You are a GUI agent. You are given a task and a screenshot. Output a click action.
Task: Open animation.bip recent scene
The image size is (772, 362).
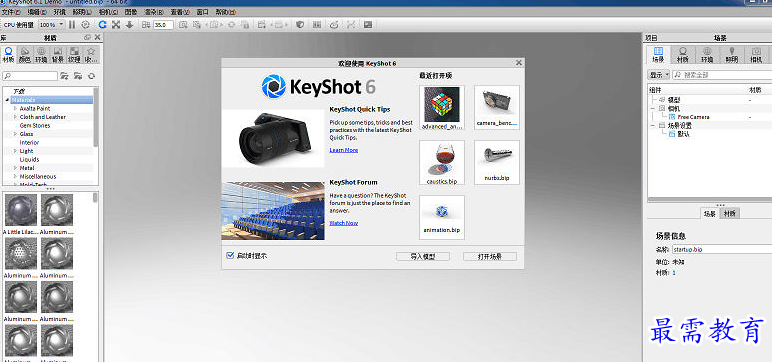pyautogui.click(x=442, y=217)
